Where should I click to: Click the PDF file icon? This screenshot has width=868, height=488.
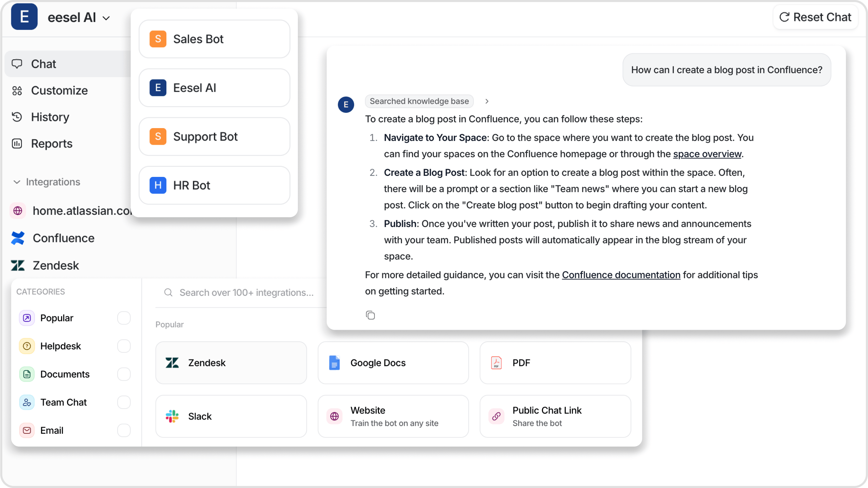497,363
